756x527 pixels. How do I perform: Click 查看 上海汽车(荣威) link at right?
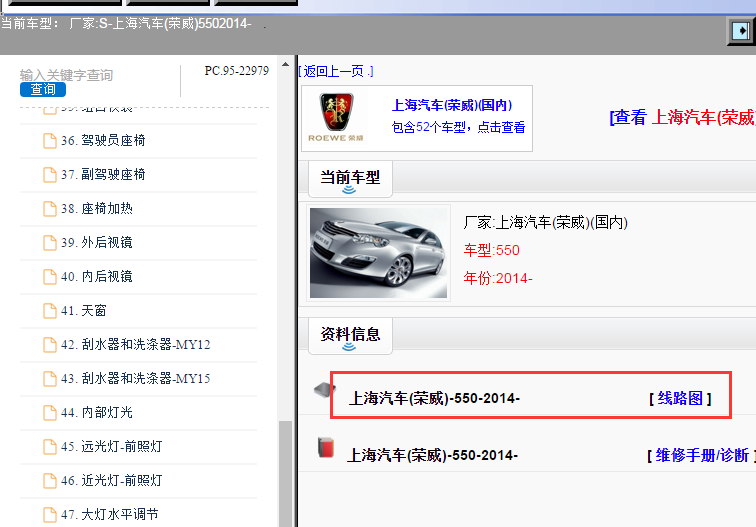[x=683, y=117]
